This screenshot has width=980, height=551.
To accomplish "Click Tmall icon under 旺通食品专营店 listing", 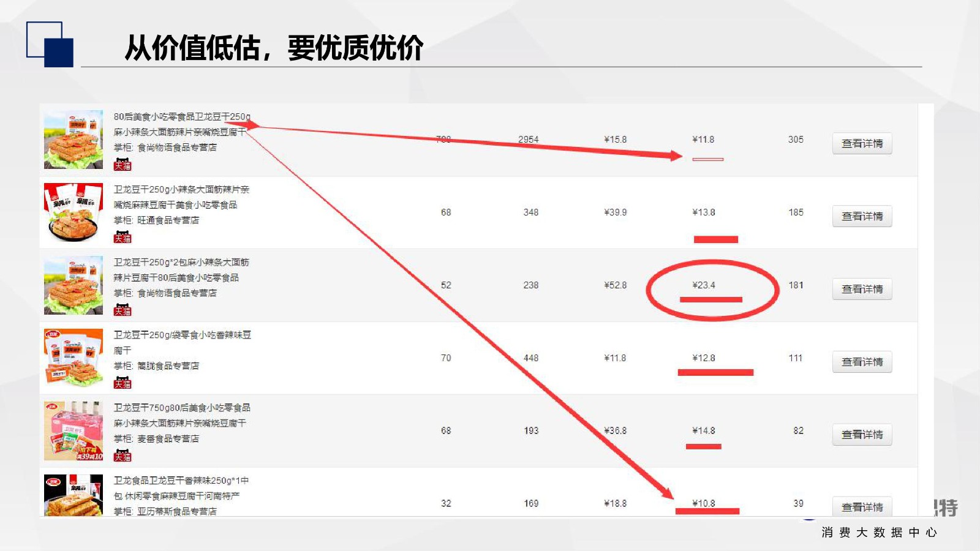I will tap(123, 238).
